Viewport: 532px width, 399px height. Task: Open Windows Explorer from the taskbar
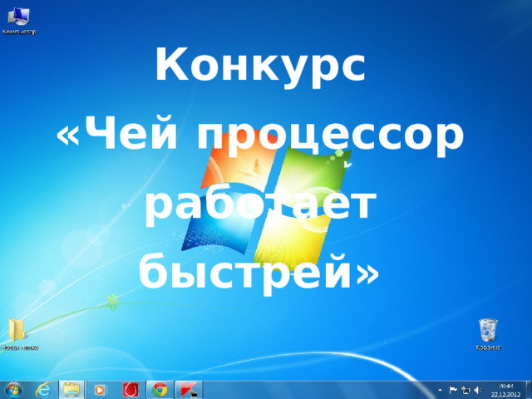pos(71,390)
